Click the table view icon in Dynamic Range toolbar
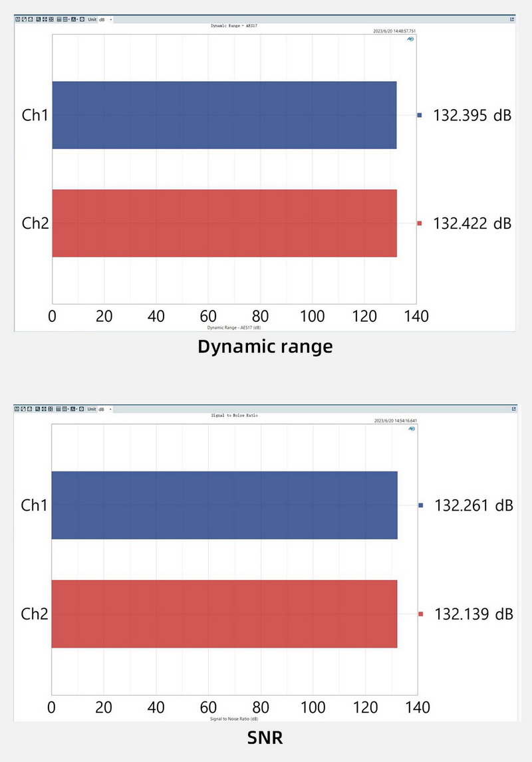The height and width of the screenshot is (762, 532). point(59,19)
